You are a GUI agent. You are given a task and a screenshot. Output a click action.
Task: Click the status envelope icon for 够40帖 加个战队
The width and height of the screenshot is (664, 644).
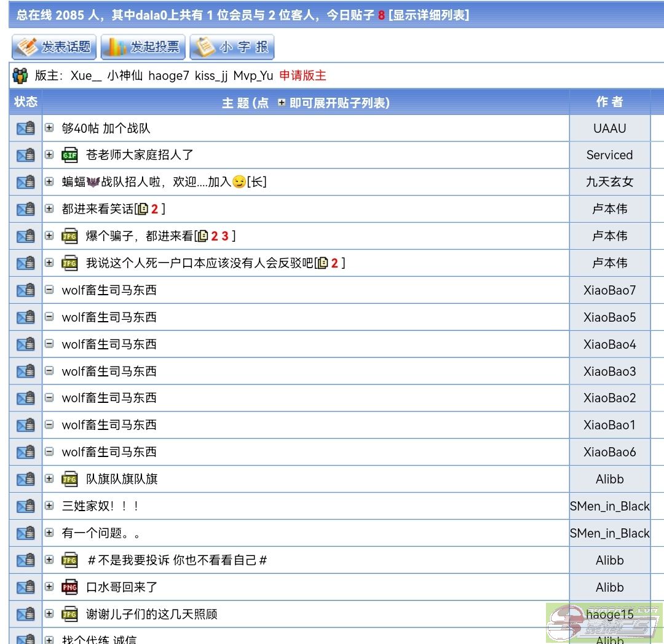click(26, 129)
